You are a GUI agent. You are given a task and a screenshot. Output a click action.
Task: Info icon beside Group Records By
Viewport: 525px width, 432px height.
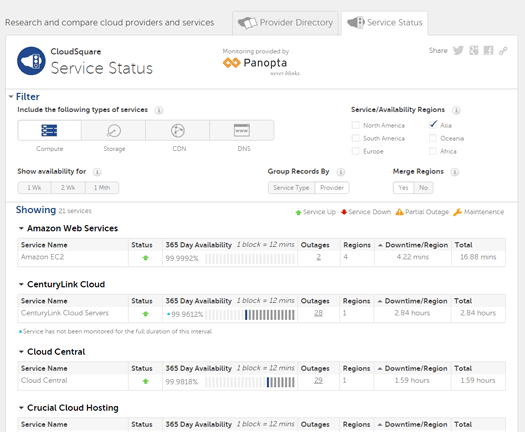[x=341, y=172]
